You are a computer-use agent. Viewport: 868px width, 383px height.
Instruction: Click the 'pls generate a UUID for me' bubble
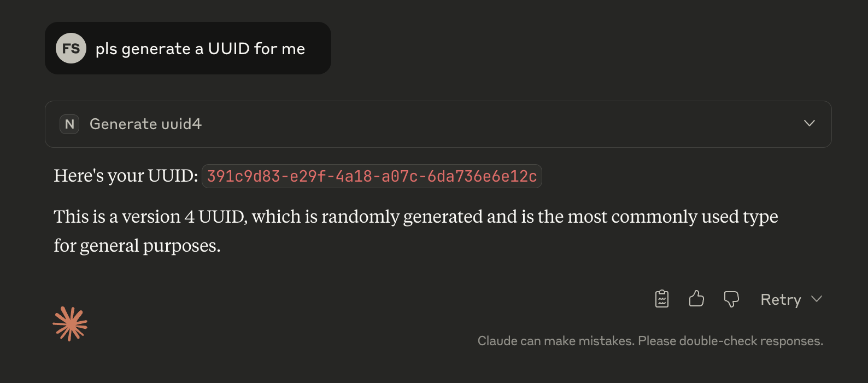tap(200, 48)
